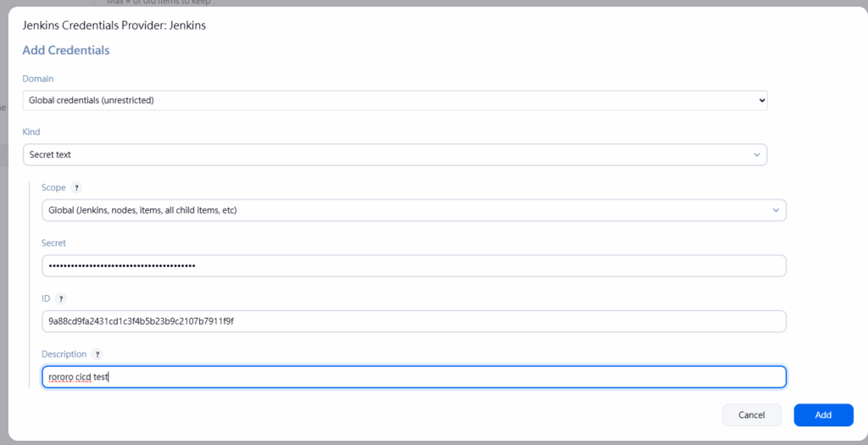The image size is (868, 445).
Task: Click the Secret label text
Action: pos(54,243)
